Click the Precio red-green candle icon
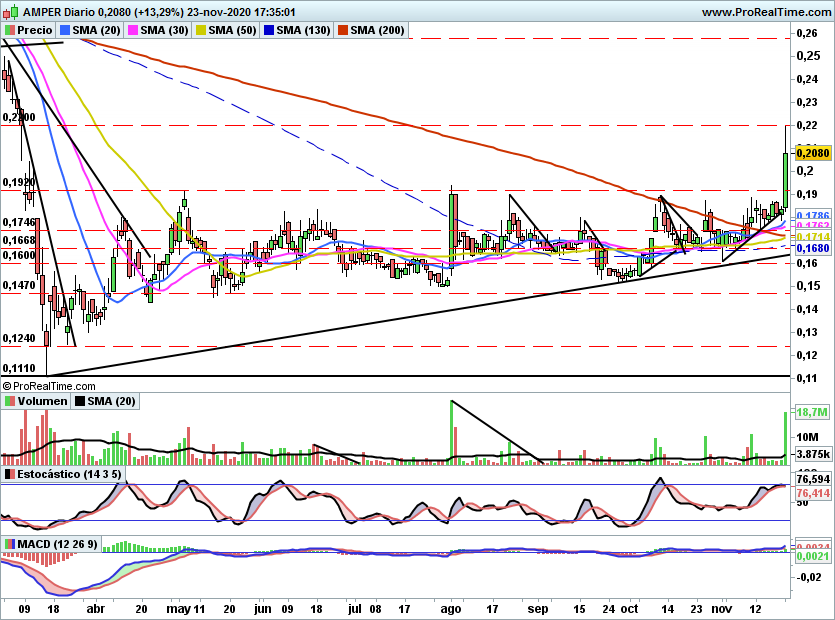Viewport: 835px width, 620px height. (9, 31)
